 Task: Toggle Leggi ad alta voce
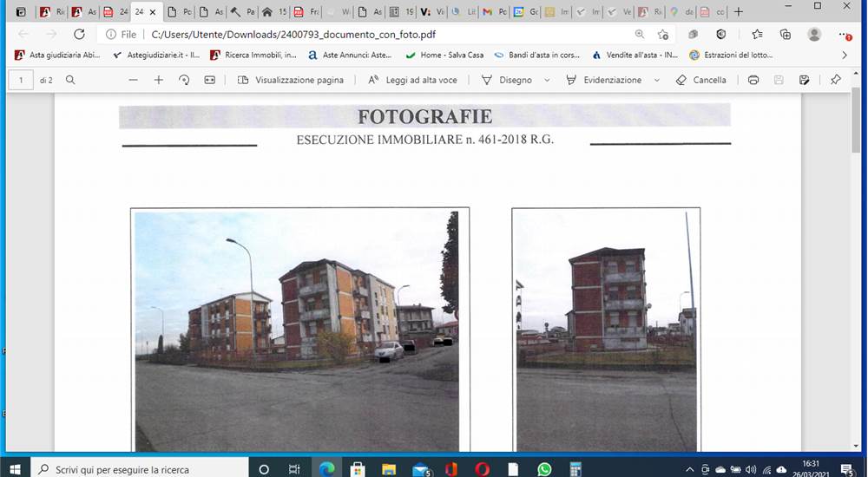[x=413, y=81]
